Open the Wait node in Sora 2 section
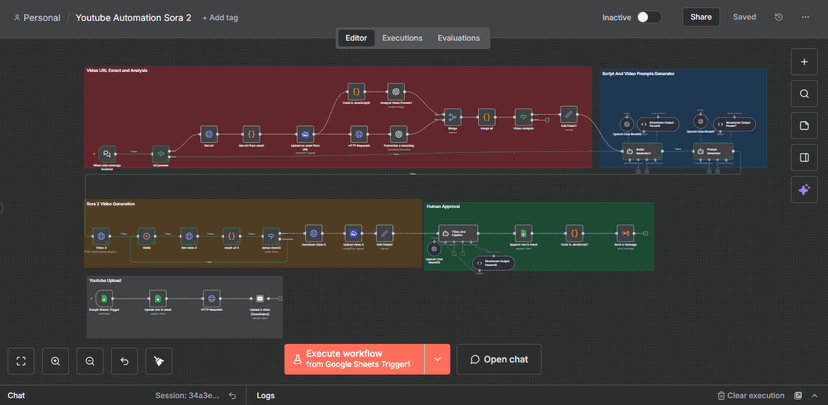The image size is (828, 405). point(146,236)
